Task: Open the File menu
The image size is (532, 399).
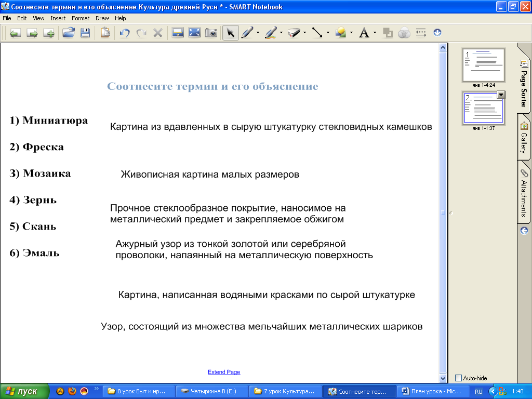Action: click(7, 18)
